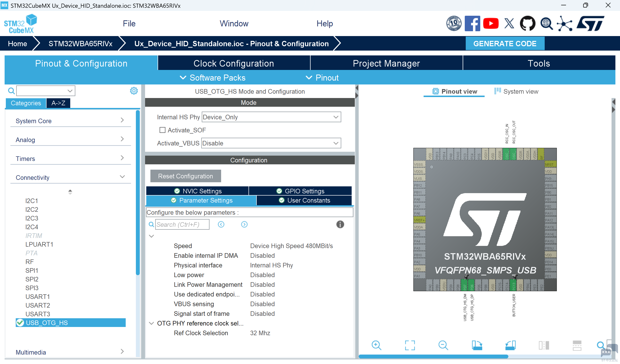
Task: Rotate the chip counter-clockwise
Action: click(510, 345)
